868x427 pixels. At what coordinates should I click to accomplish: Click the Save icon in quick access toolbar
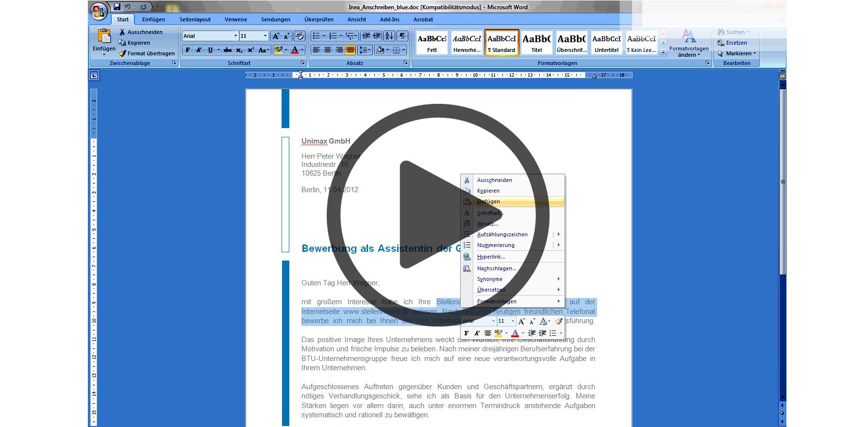point(117,7)
